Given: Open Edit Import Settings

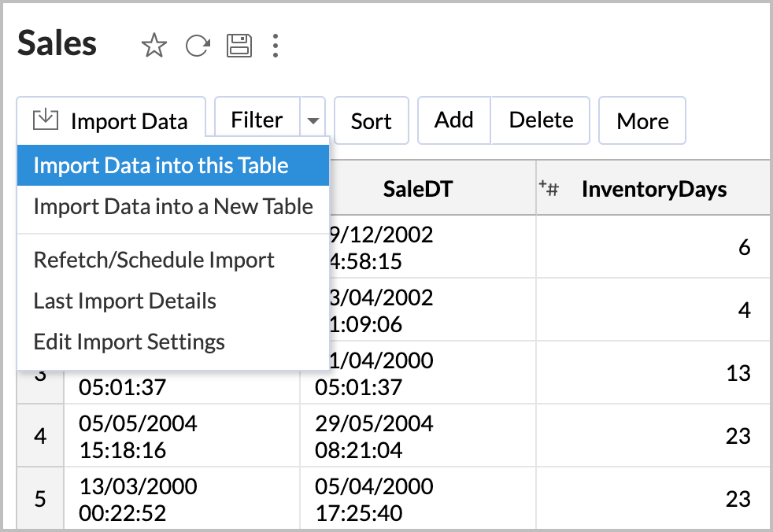Looking at the screenshot, I should point(128,342).
